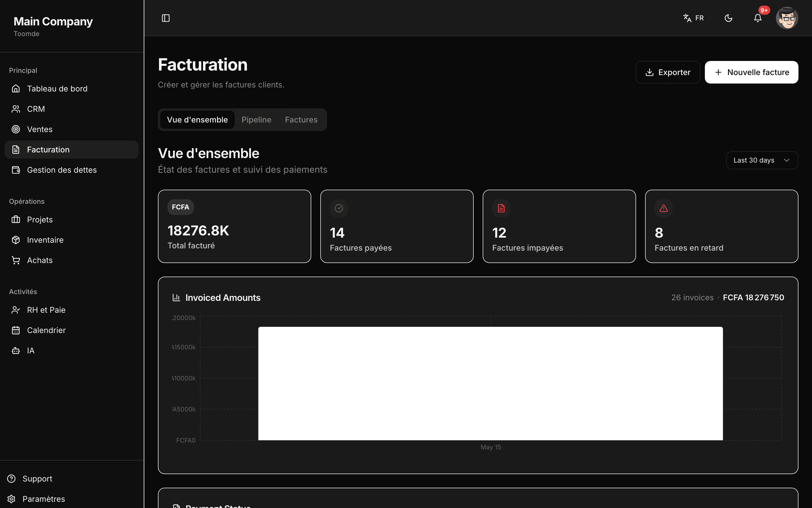Click the Support help circle icon
The height and width of the screenshot is (508, 812).
tap(11, 479)
